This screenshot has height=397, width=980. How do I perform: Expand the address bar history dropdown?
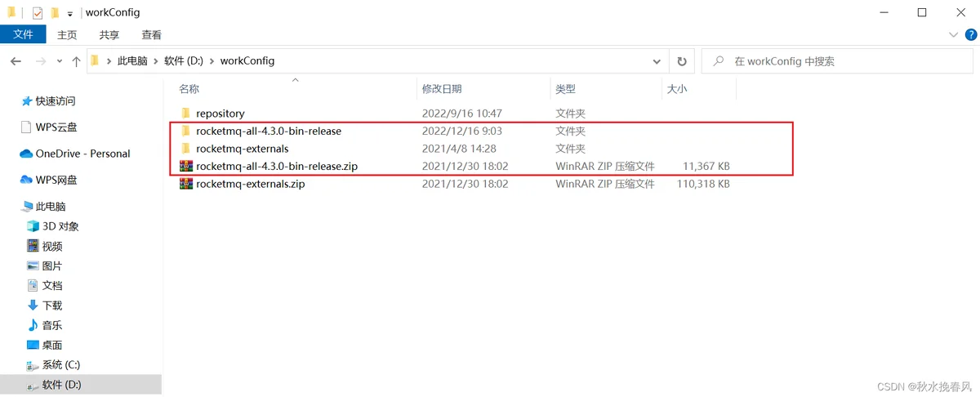[657, 61]
